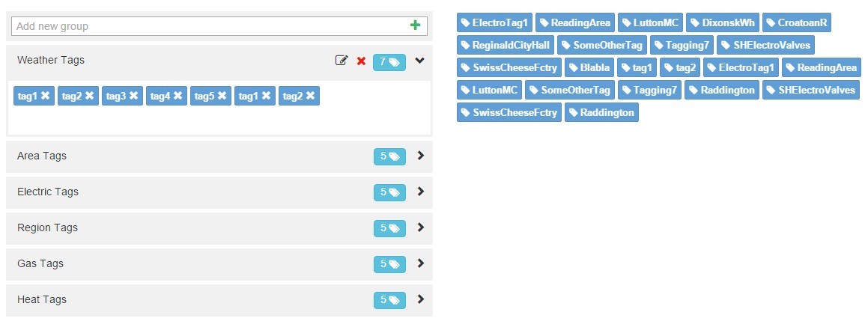Click the Gas Tags count badge
The image size is (868, 327).
pos(389,263)
